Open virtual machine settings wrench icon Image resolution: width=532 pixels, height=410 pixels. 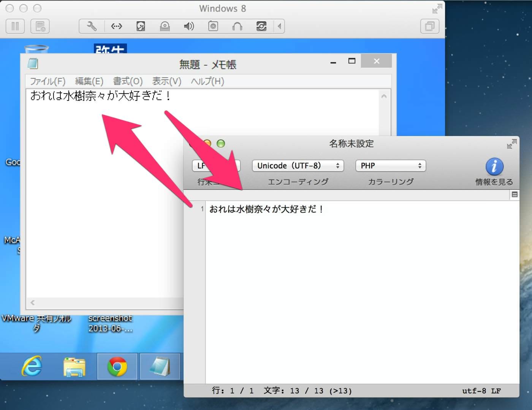[x=92, y=26]
